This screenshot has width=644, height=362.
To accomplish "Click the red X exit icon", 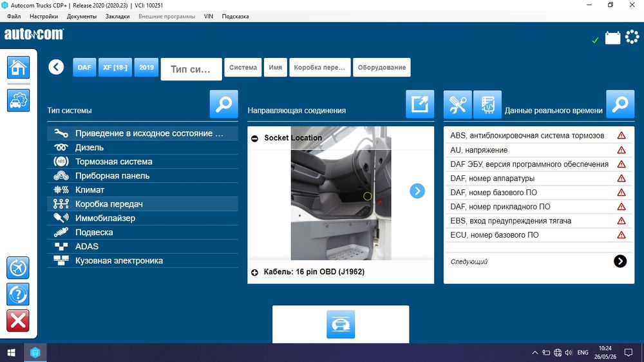I will click(x=18, y=321).
